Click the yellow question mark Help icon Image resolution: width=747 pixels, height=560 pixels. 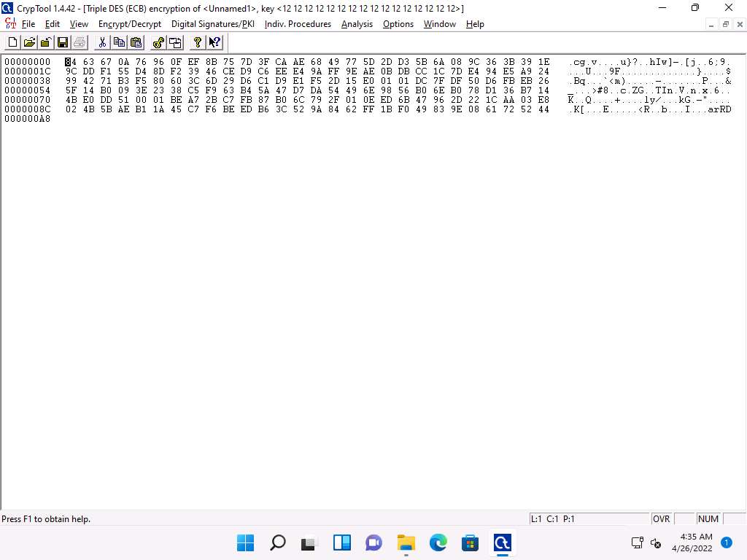click(197, 42)
